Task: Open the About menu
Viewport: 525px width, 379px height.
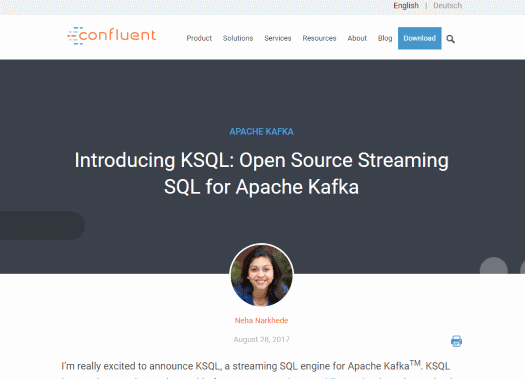Action: [x=357, y=38]
